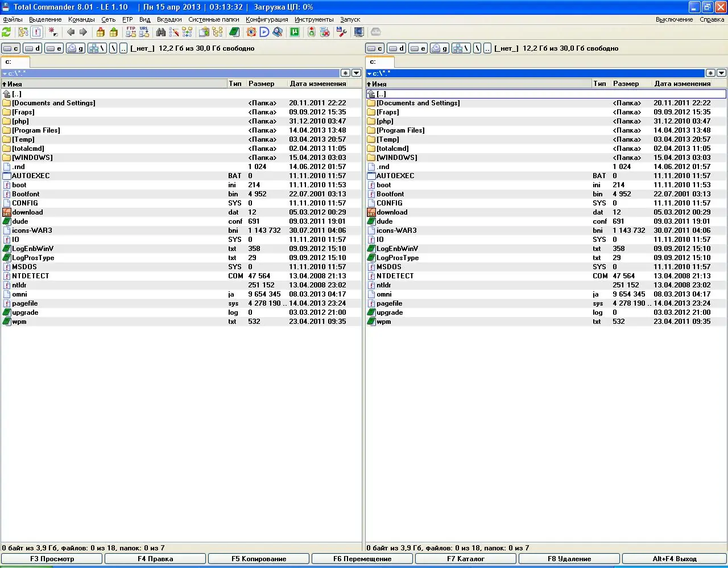Switch to the right panel c: tab
Viewport: 728px width, 568px height.
[379, 62]
